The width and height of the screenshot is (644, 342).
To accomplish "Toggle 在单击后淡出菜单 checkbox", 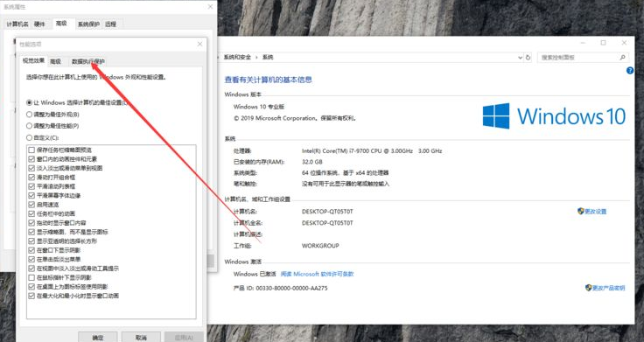I will coord(31,259).
